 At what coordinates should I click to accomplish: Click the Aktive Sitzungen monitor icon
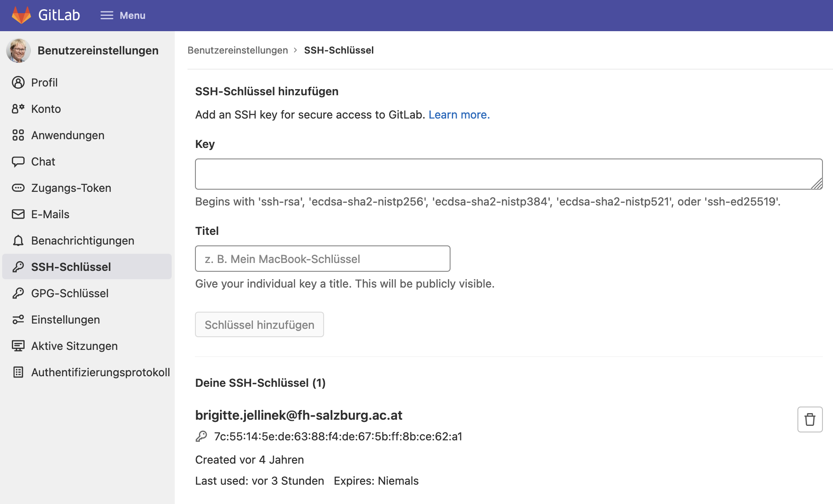18,346
